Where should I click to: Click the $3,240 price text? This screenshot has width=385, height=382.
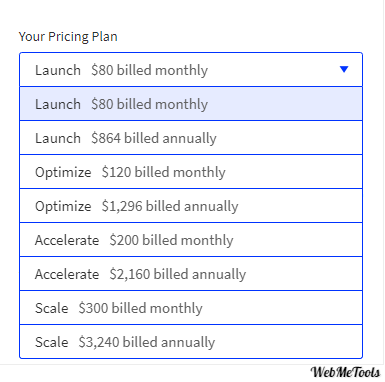pos(99,342)
